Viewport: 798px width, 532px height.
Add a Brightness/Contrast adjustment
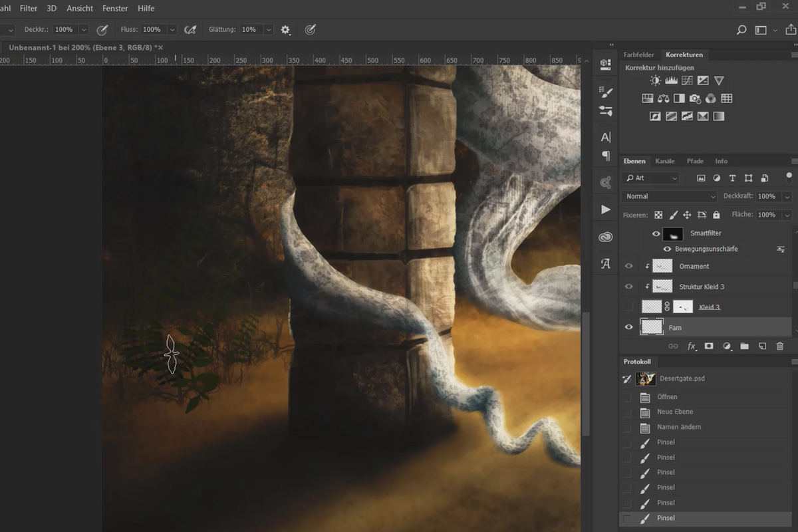[656, 80]
